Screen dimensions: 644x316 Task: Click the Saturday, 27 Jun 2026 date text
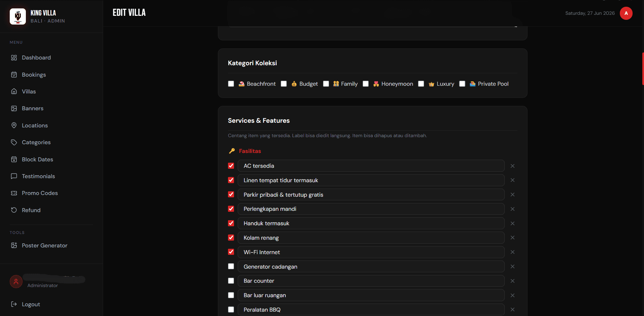[x=590, y=13]
